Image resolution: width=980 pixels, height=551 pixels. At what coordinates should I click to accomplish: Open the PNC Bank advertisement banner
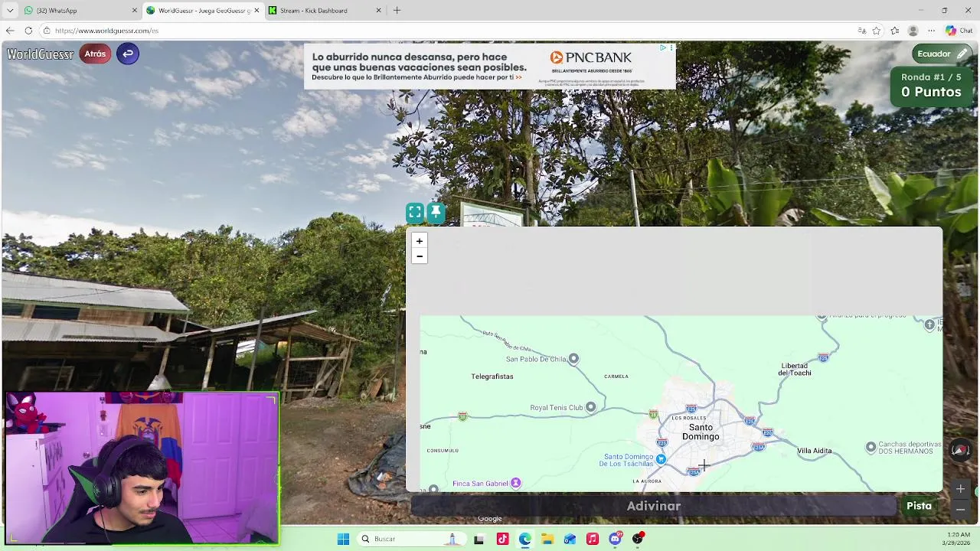point(490,67)
